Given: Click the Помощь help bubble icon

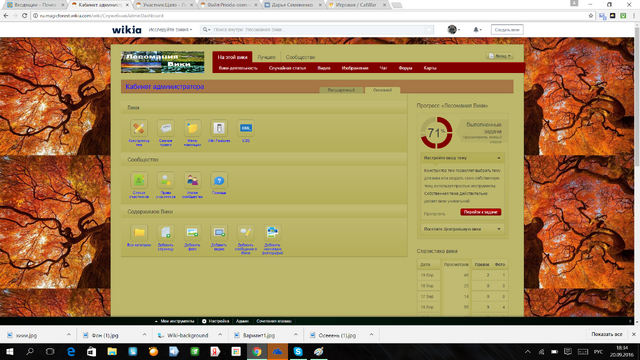Looking at the screenshot, I should [219, 180].
